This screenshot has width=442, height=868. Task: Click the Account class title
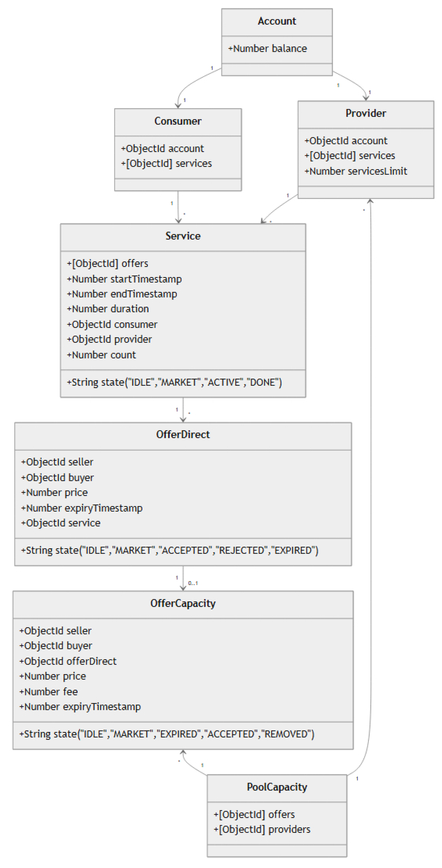(x=277, y=21)
